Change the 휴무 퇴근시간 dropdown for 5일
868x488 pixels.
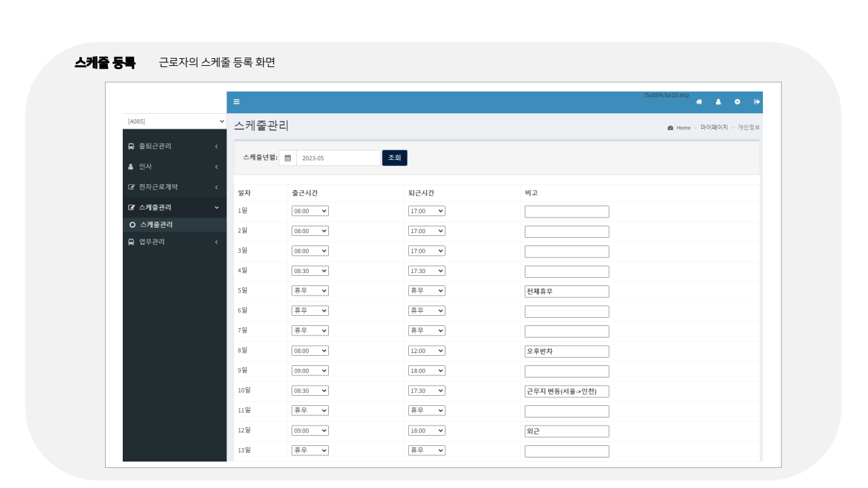pyautogui.click(x=426, y=291)
